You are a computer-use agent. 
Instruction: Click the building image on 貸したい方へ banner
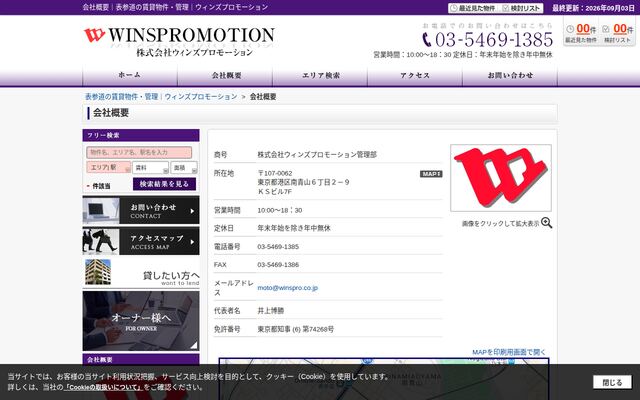point(98,271)
